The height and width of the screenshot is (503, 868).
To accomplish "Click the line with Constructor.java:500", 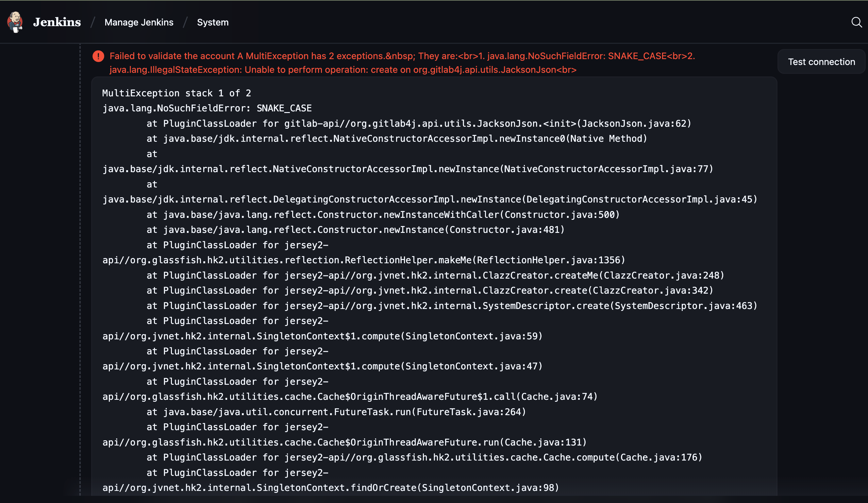I will (383, 215).
